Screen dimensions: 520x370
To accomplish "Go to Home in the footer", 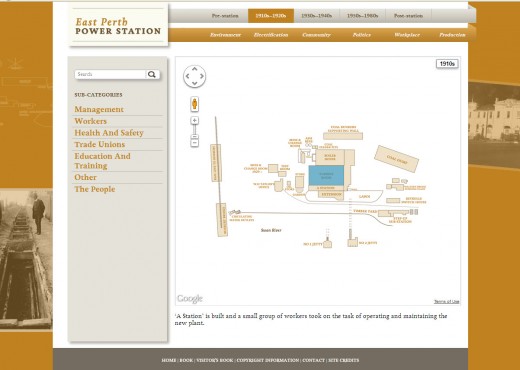I will [169, 360].
